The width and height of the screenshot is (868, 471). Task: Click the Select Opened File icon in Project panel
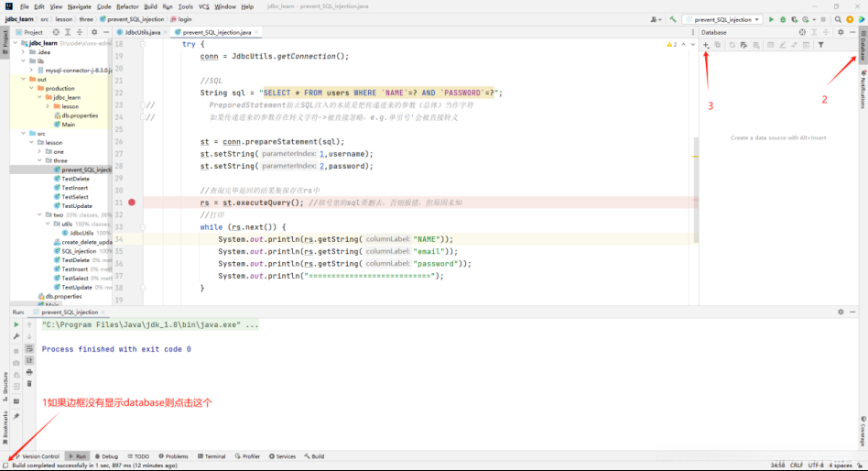coord(56,32)
